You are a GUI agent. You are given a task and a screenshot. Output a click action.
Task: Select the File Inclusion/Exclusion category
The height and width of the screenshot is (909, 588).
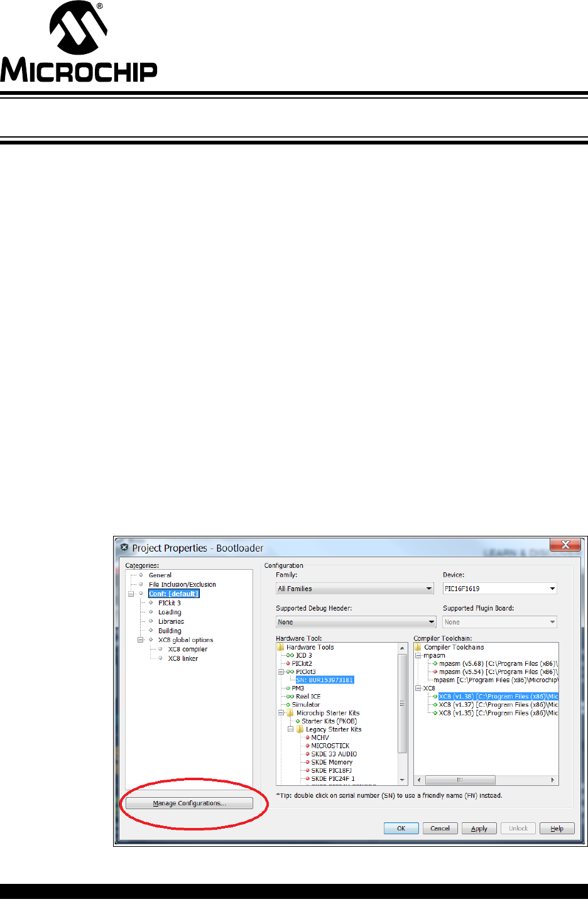click(182, 584)
